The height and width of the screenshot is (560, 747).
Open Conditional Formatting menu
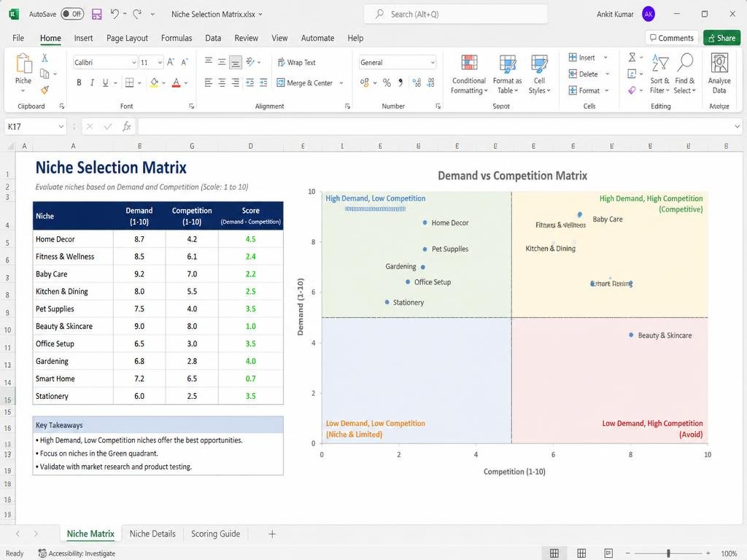(x=469, y=74)
